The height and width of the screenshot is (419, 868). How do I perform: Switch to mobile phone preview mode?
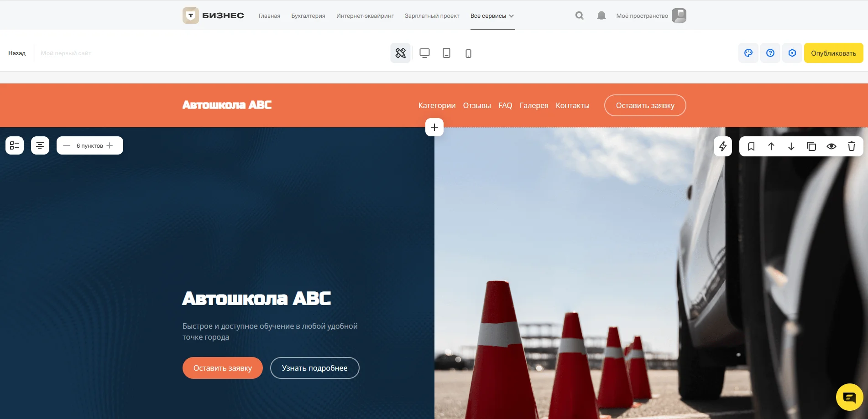click(x=468, y=53)
